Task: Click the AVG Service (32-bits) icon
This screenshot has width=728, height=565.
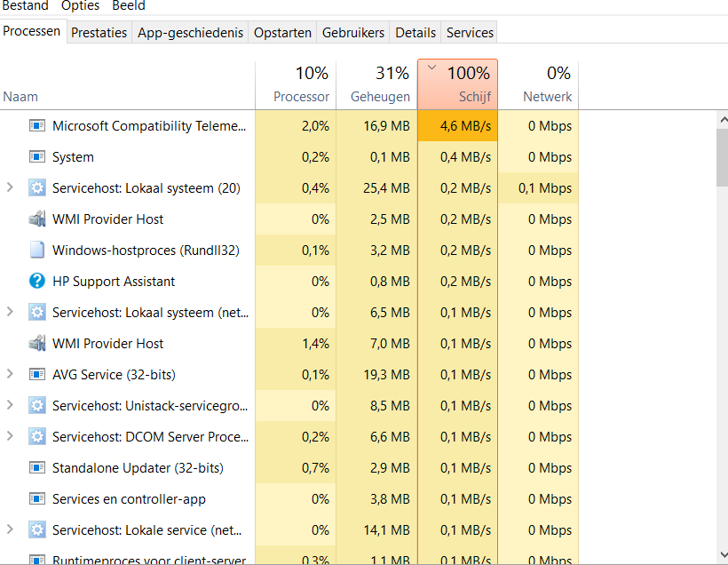Action: point(37,375)
